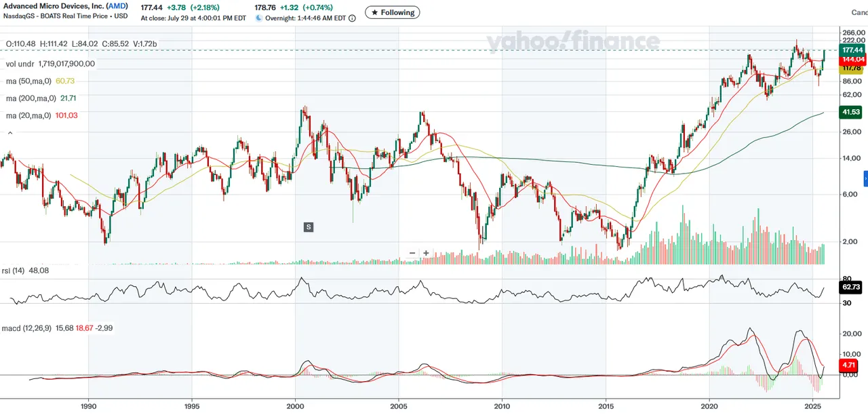Click the 2.00 price axis label
Screen dimensions: 868x415
coord(848,241)
